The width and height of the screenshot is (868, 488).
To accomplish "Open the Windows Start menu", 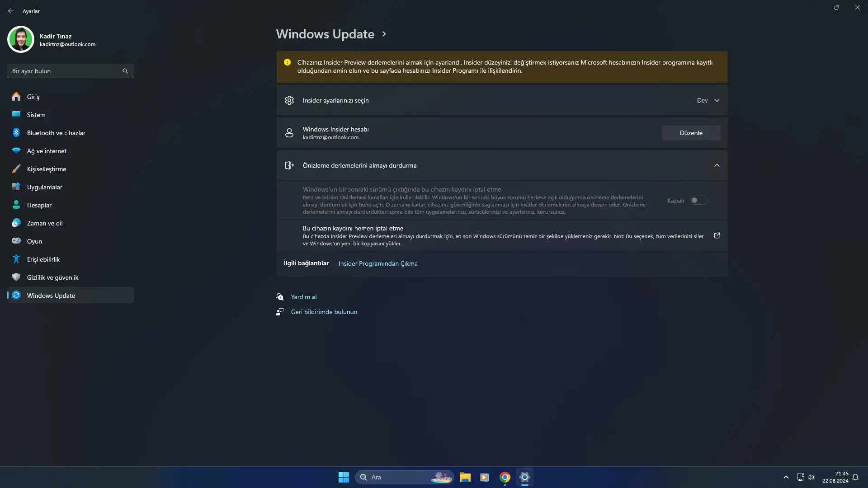I will [x=344, y=477].
